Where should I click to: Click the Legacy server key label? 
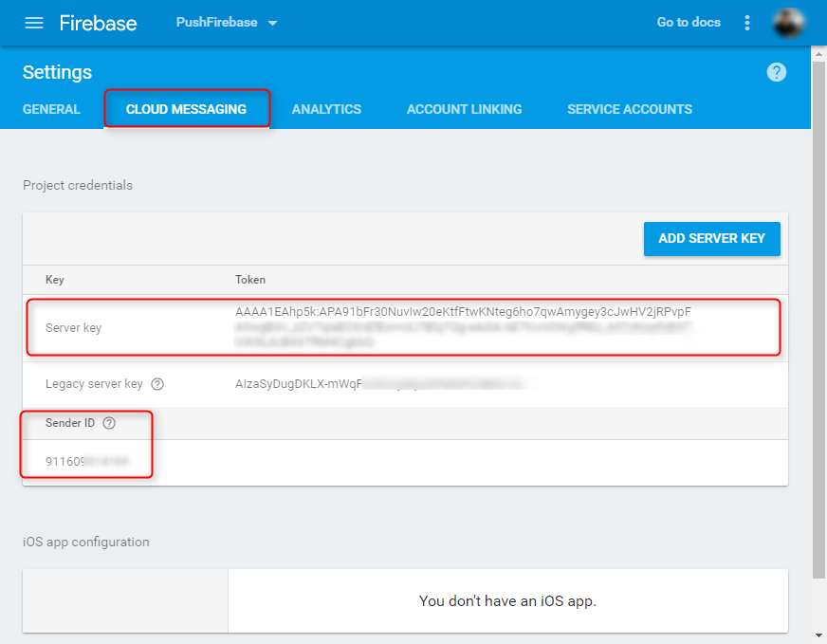[94, 383]
